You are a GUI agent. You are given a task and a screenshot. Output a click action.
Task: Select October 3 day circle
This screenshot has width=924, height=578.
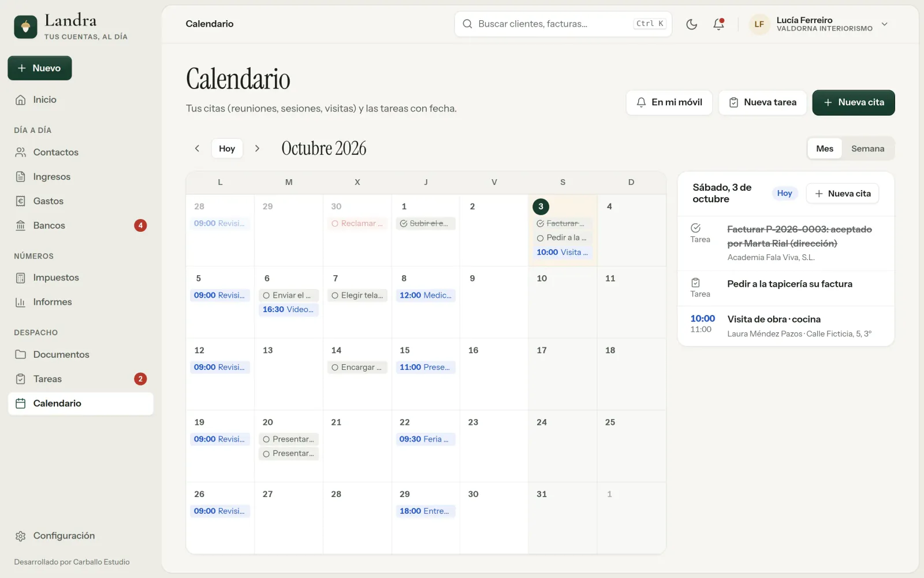(x=541, y=206)
